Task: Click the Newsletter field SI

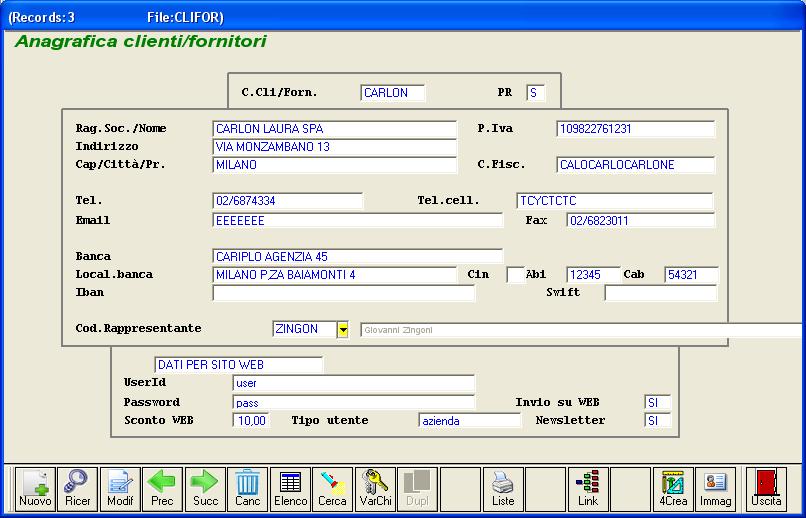Action: [x=657, y=421]
